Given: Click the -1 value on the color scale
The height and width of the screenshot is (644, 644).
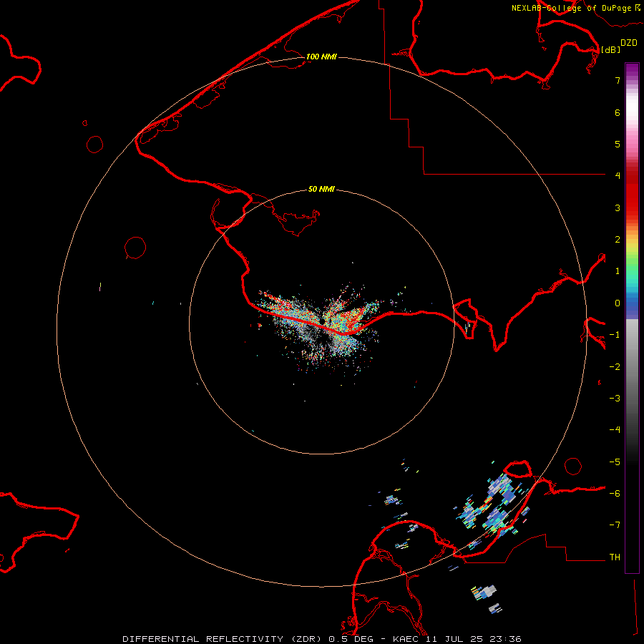Looking at the screenshot, I should coord(615,335).
